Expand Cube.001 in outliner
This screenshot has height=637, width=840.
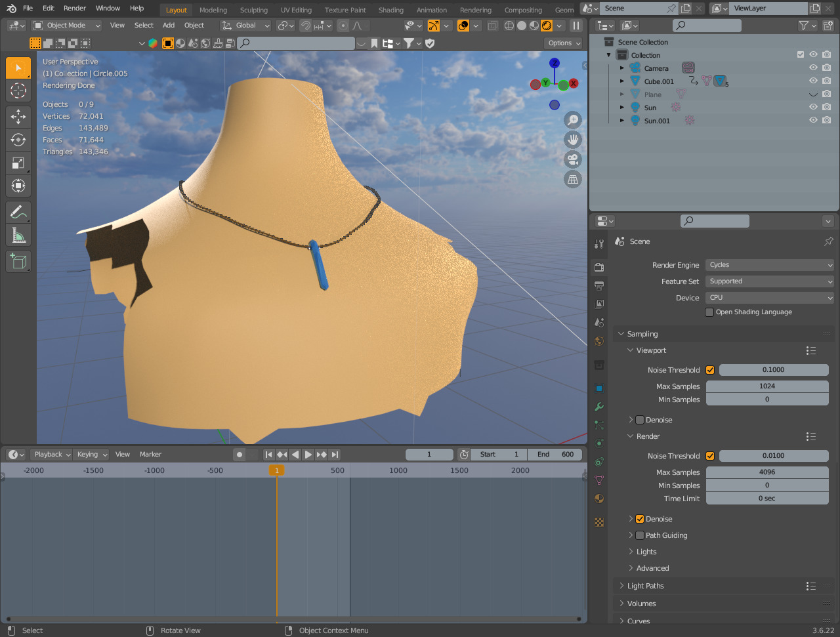pos(622,81)
